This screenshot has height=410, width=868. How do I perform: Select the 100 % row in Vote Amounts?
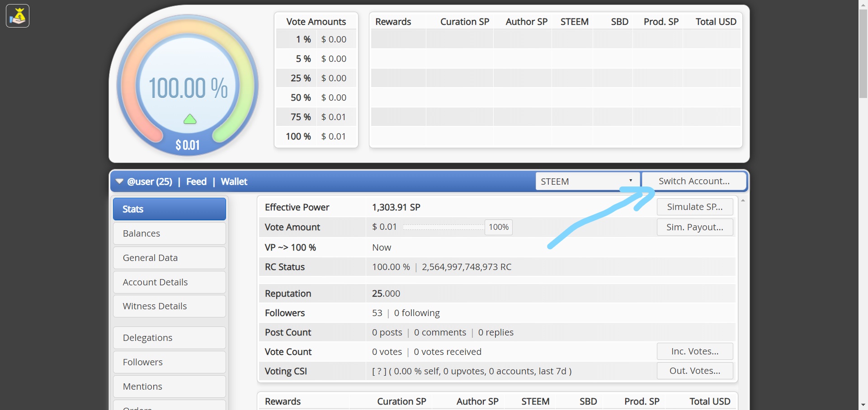click(316, 136)
